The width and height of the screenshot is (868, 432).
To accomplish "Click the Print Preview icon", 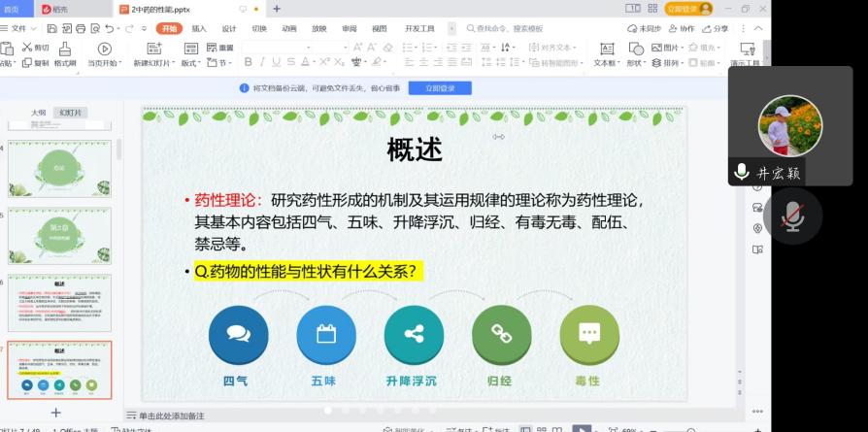I will point(95,28).
